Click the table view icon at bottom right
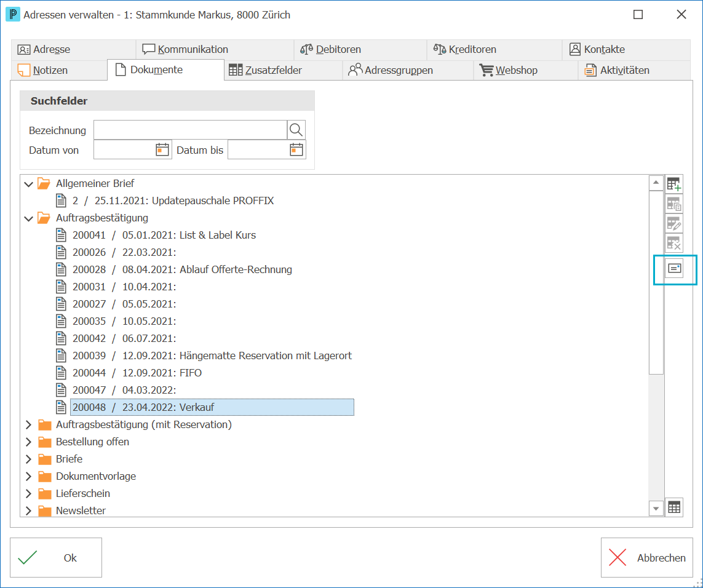The height and width of the screenshot is (588, 703). pyautogui.click(x=674, y=507)
